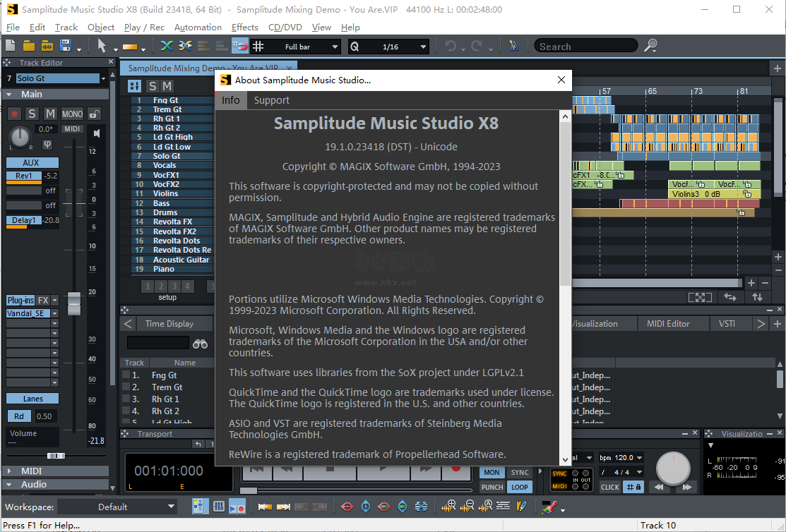Screen dimensions: 786x532
Task: Switch to the Support tab
Action: click(x=271, y=100)
